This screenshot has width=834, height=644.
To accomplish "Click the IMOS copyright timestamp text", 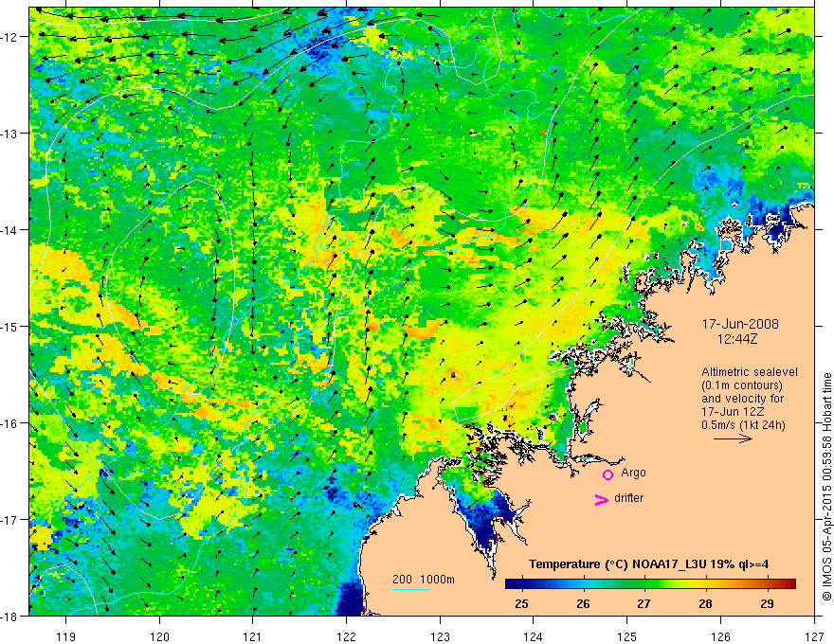I will 826,487.
